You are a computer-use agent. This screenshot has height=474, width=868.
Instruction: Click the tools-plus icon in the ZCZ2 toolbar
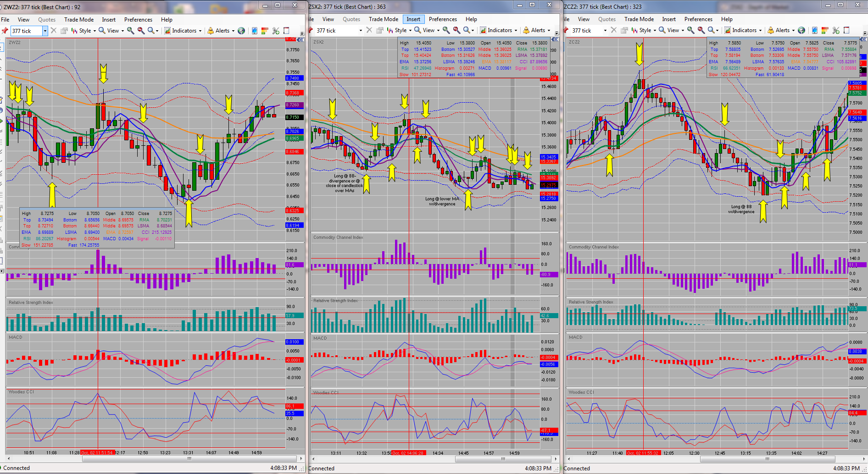836,30
